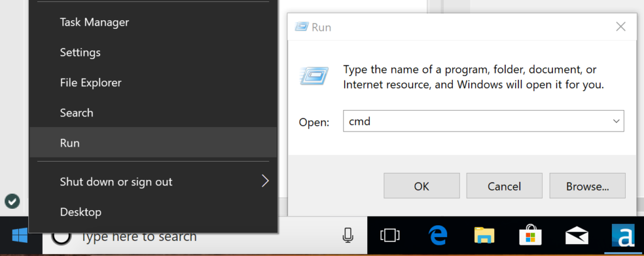
Task: Click the Open text field containing cmd
Action: 475,121
